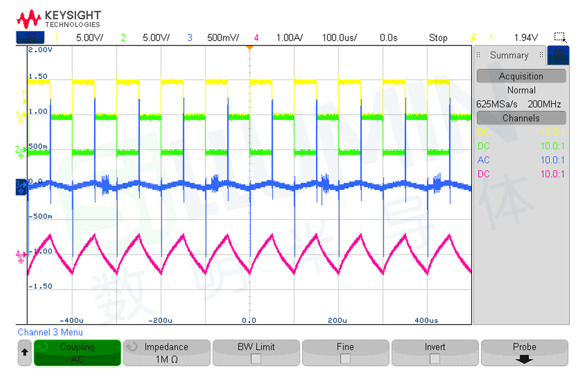Enable the BW Limit checkbox

256,359
